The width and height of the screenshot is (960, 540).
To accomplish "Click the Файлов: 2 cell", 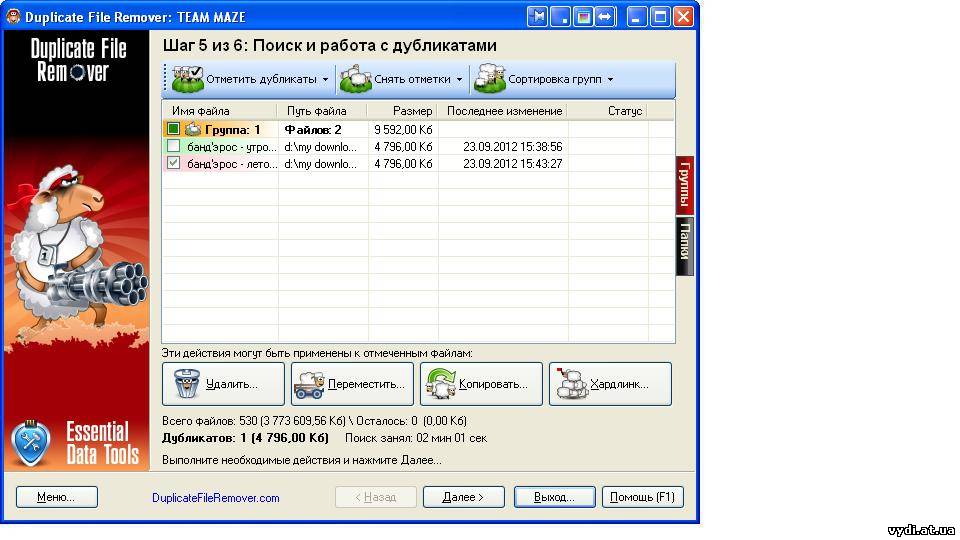I will click(313, 130).
